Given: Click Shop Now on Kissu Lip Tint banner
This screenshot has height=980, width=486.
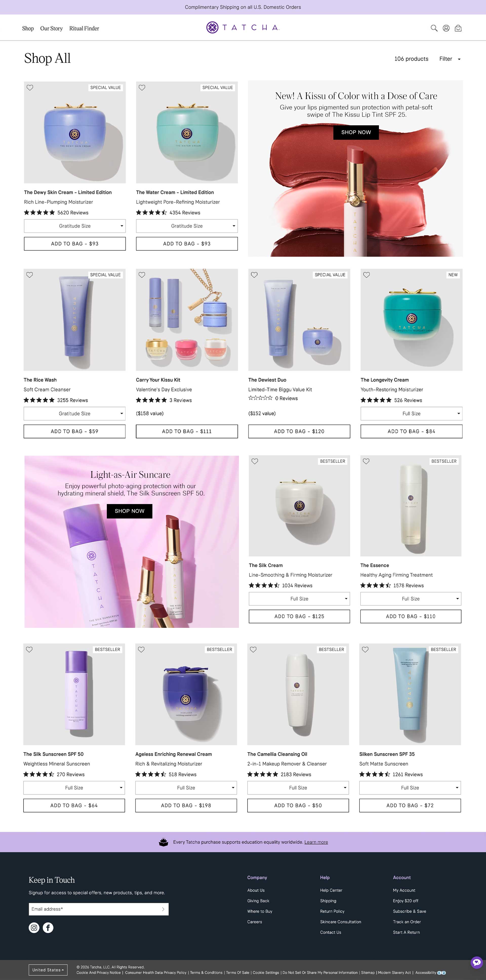Looking at the screenshot, I should tap(356, 132).
